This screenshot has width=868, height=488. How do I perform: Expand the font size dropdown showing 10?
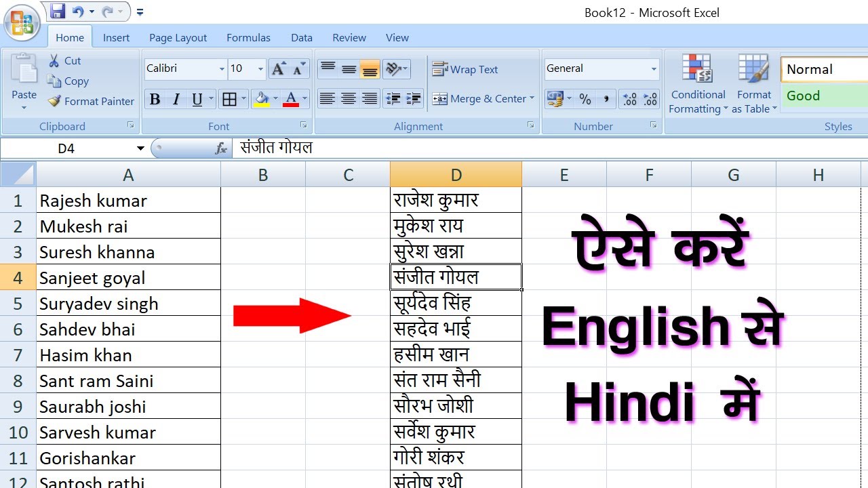[x=260, y=69]
